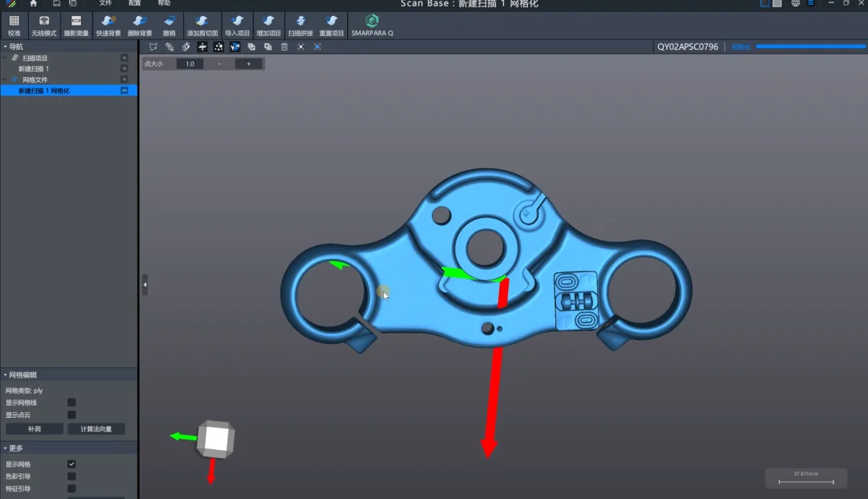Increase point size with the plus button
The height and width of the screenshot is (499, 868).
pos(248,64)
